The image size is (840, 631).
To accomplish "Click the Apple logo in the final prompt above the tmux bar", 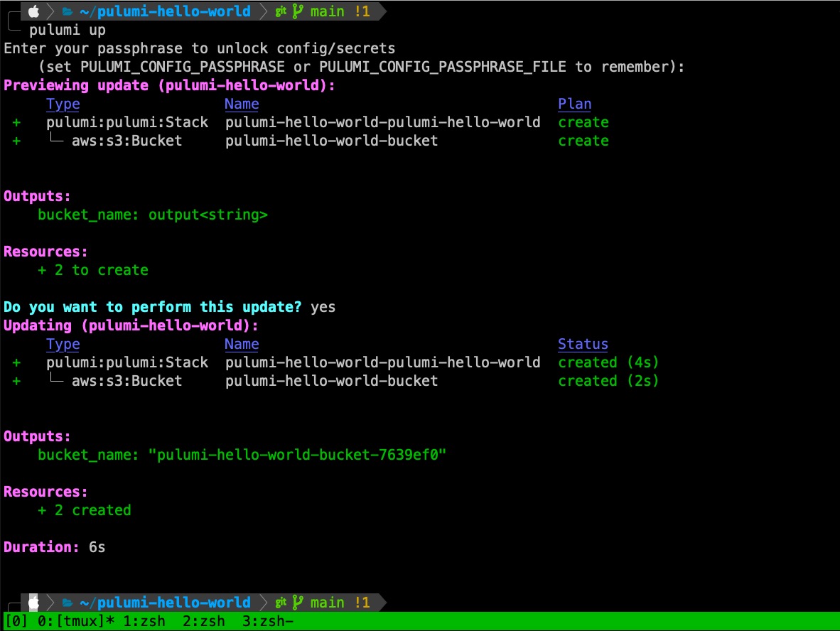I will click(x=33, y=603).
